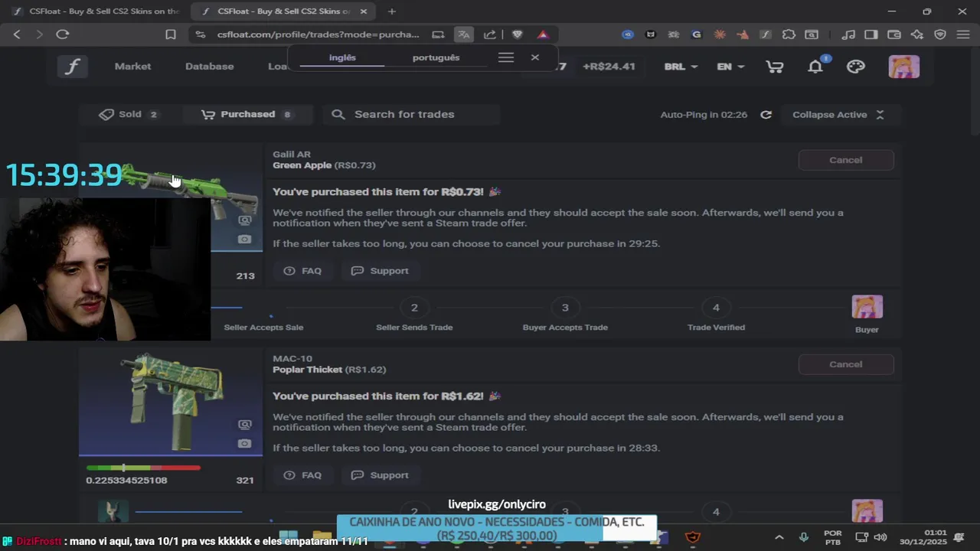Click the MAC-10 float value 0.225334525108

126,481
